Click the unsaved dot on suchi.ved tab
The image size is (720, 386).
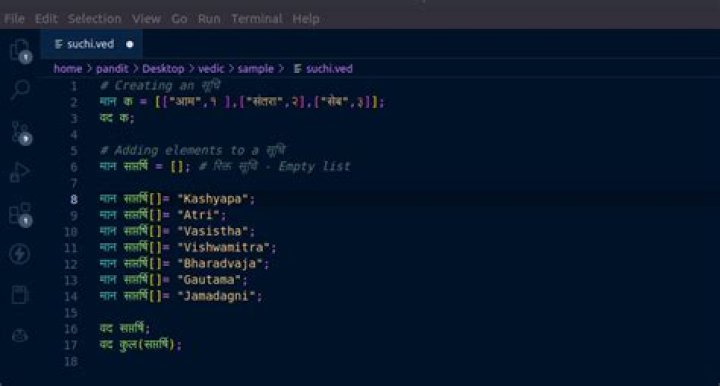coord(129,45)
